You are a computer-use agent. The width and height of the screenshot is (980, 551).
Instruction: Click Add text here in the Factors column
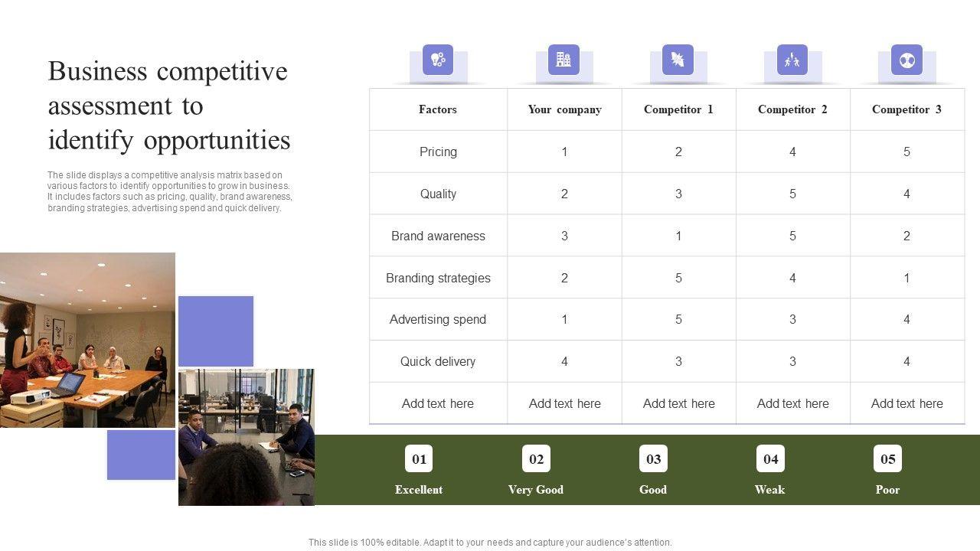438,403
